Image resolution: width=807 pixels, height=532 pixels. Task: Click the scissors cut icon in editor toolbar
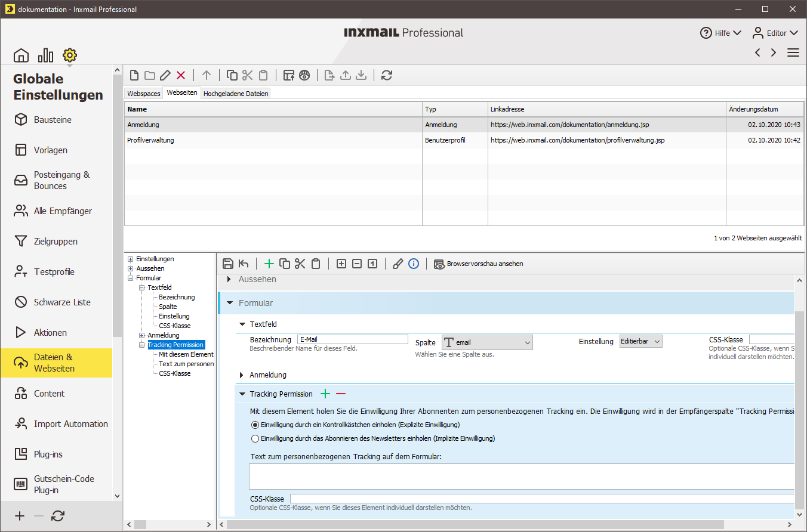click(x=300, y=264)
